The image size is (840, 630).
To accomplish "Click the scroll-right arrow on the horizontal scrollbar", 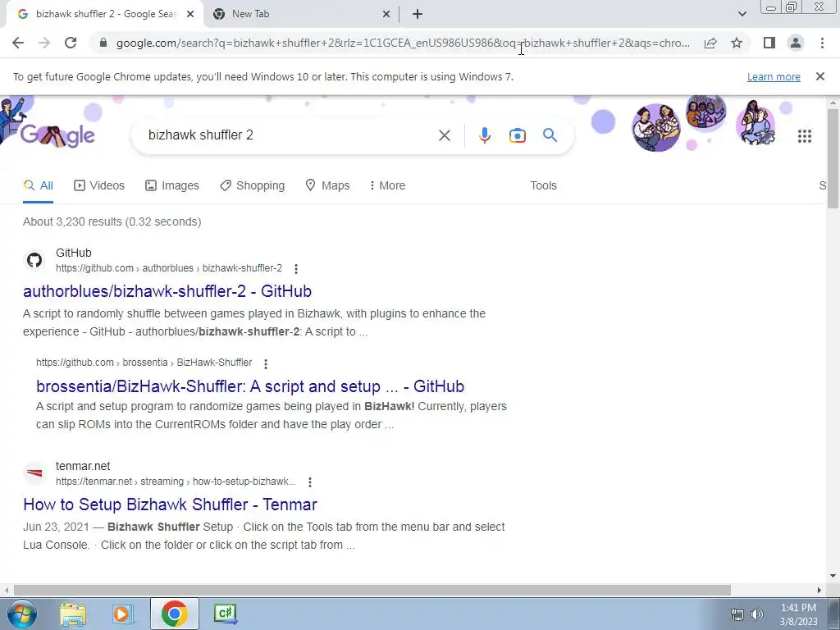I will click(x=819, y=590).
